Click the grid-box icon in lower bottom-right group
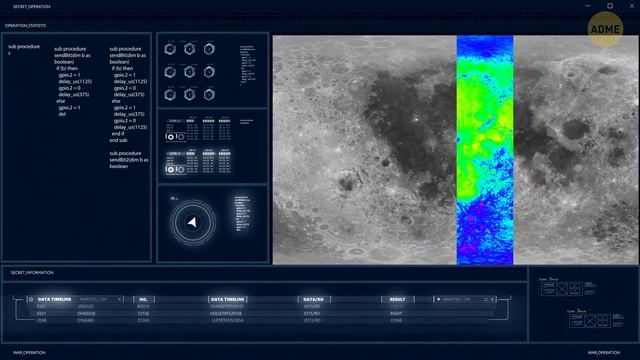Viewport: 640px width, 360px height. 603,320
